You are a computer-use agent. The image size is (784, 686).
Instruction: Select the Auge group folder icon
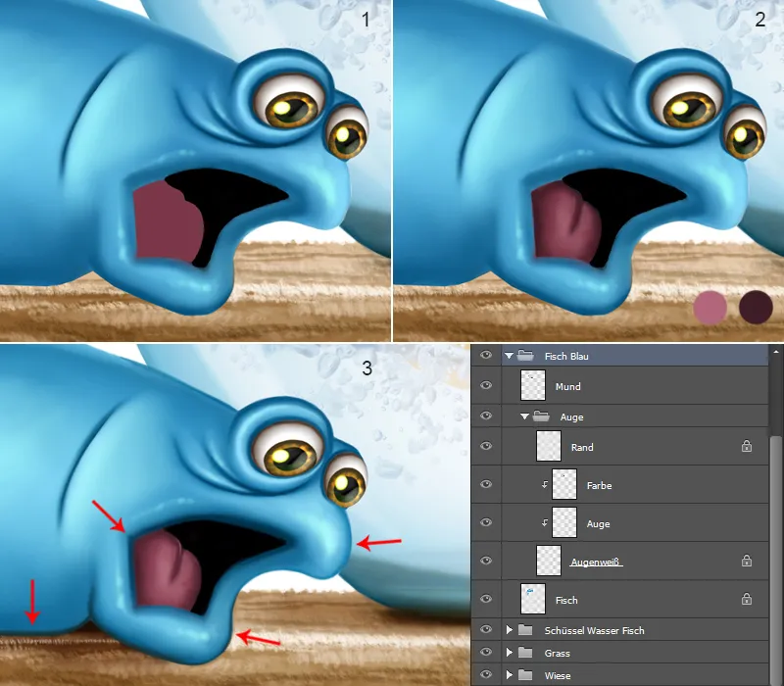click(x=541, y=416)
